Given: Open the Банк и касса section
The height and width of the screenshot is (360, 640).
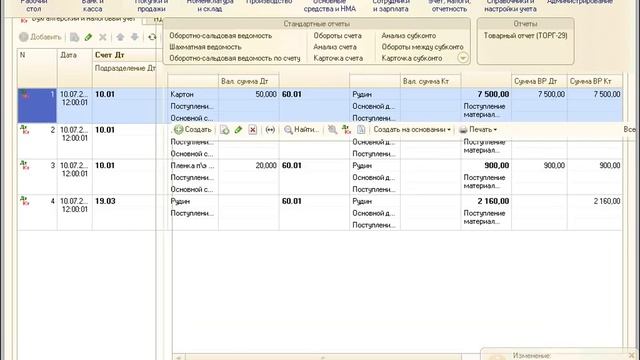Looking at the screenshot, I should [93, 5].
